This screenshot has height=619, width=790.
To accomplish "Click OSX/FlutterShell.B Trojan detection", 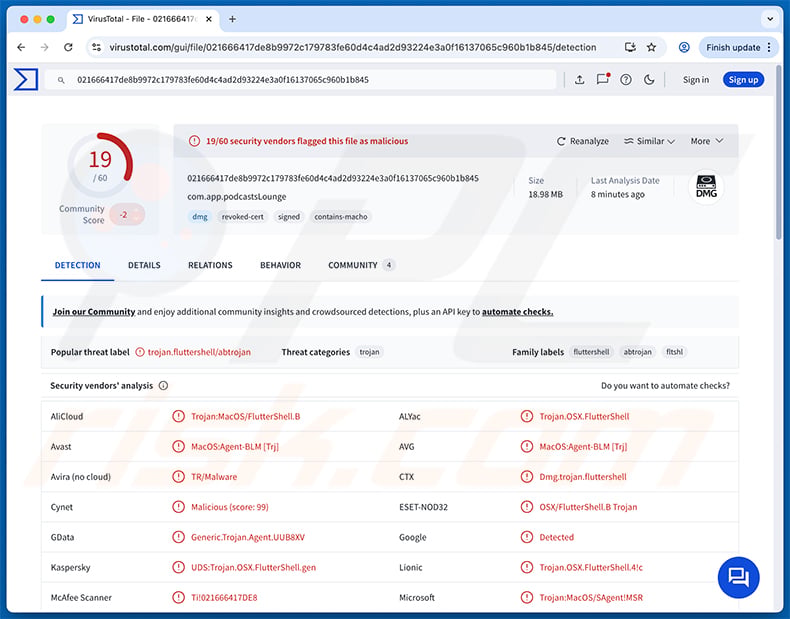I will coord(588,507).
